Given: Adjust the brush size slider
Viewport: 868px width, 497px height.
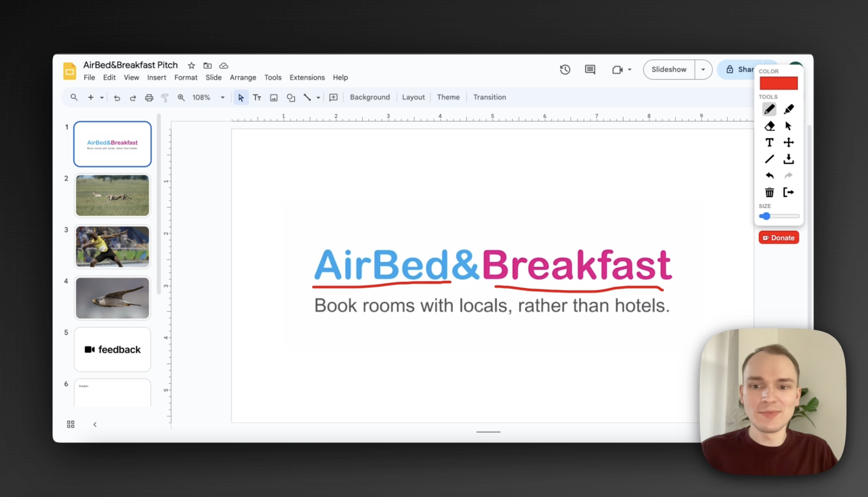Looking at the screenshot, I should point(779,216).
